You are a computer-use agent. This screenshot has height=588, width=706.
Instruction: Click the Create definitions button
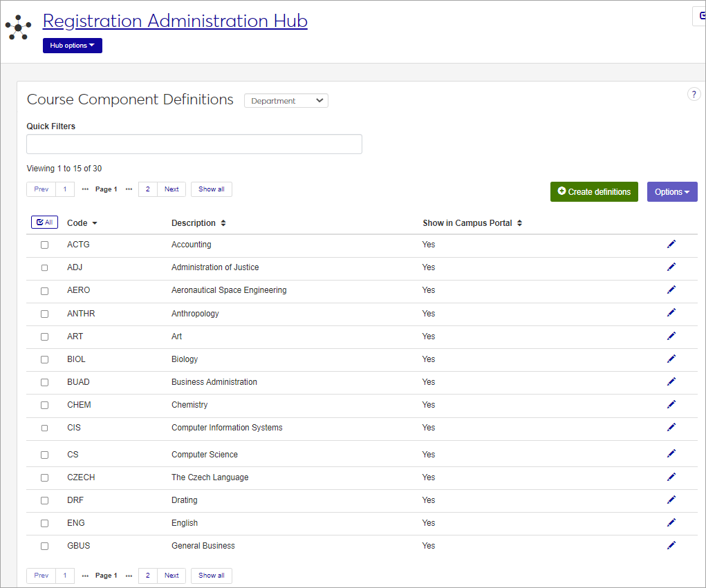click(x=594, y=192)
